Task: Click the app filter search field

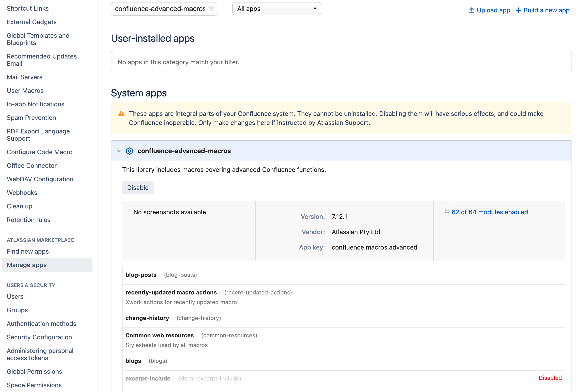Action: point(160,9)
